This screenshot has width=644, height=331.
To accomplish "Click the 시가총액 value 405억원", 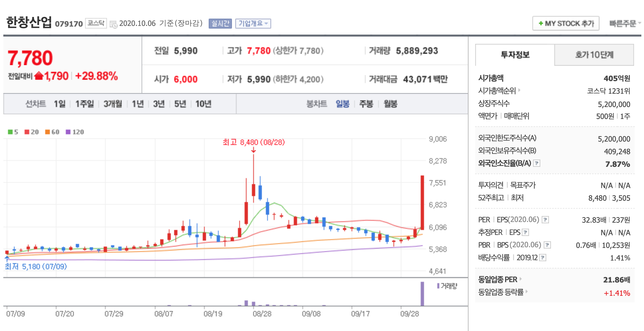I will point(617,78).
